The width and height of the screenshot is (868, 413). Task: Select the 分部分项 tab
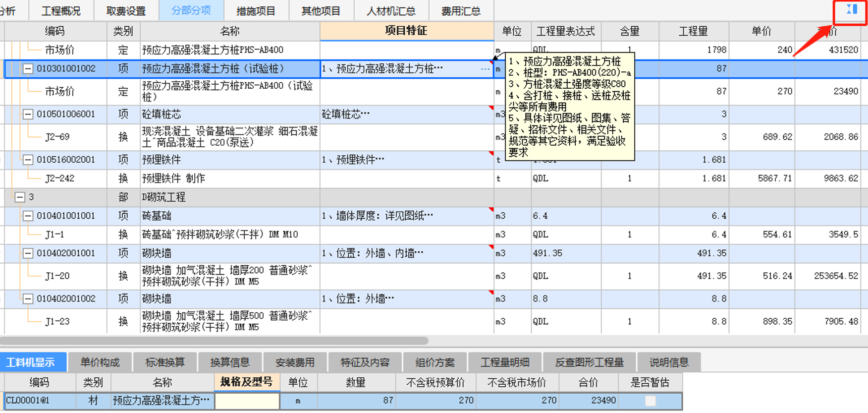(191, 11)
